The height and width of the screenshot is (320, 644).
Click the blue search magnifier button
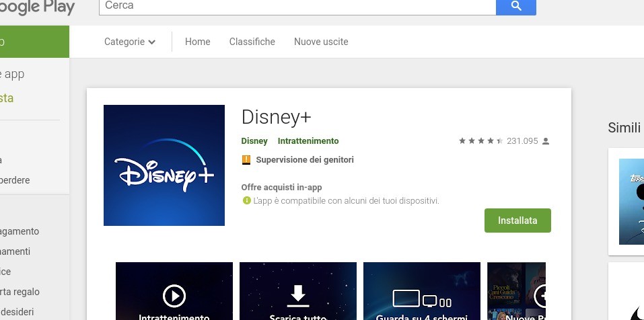click(x=516, y=6)
